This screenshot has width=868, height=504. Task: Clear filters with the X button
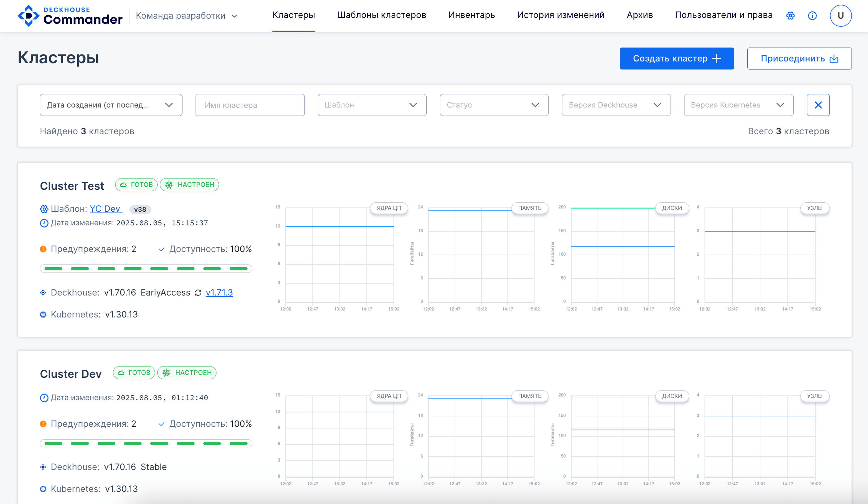[818, 105]
